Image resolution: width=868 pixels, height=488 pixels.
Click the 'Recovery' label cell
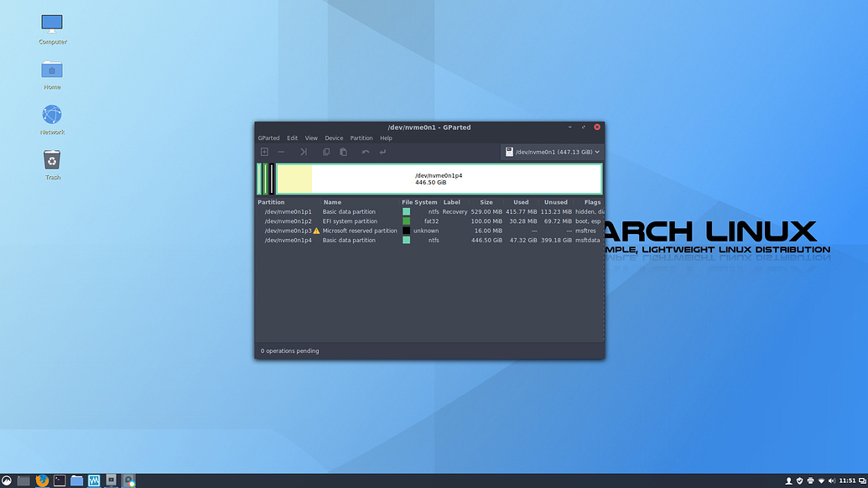pos(455,212)
